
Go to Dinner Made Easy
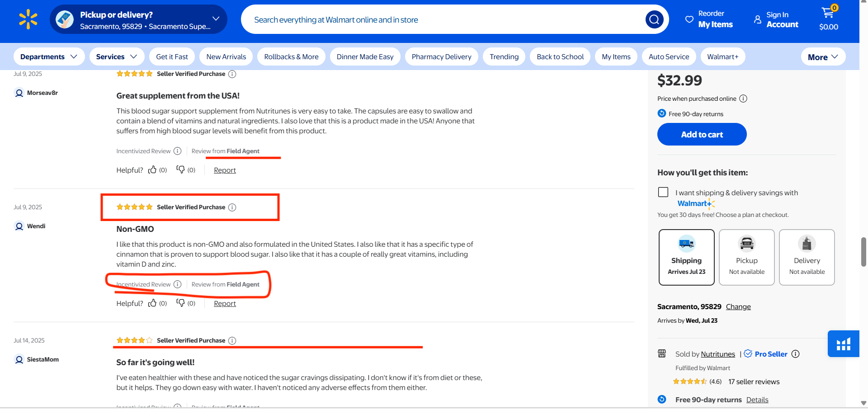click(x=365, y=56)
